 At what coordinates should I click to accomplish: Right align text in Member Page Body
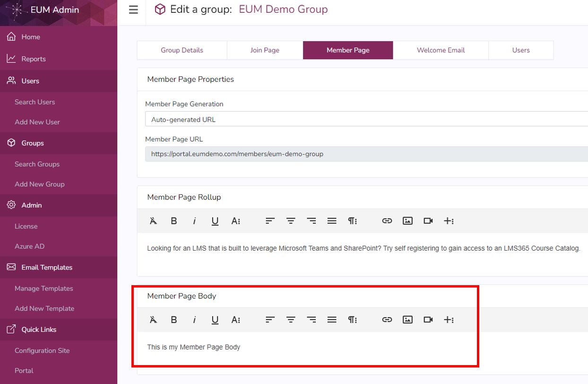click(311, 319)
